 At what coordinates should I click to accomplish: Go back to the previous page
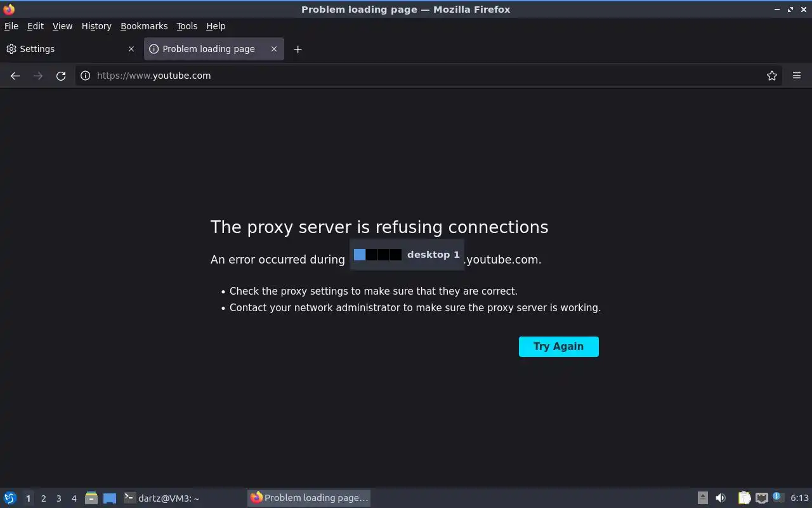coord(15,76)
